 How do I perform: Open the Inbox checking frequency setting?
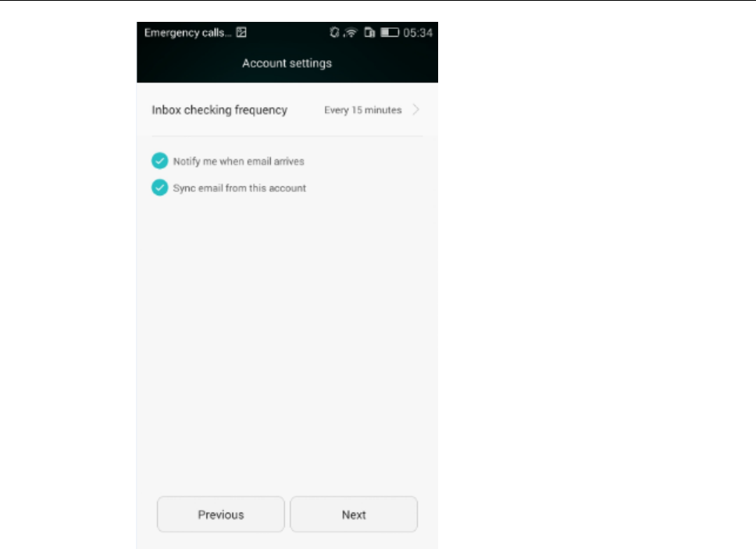pos(287,110)
